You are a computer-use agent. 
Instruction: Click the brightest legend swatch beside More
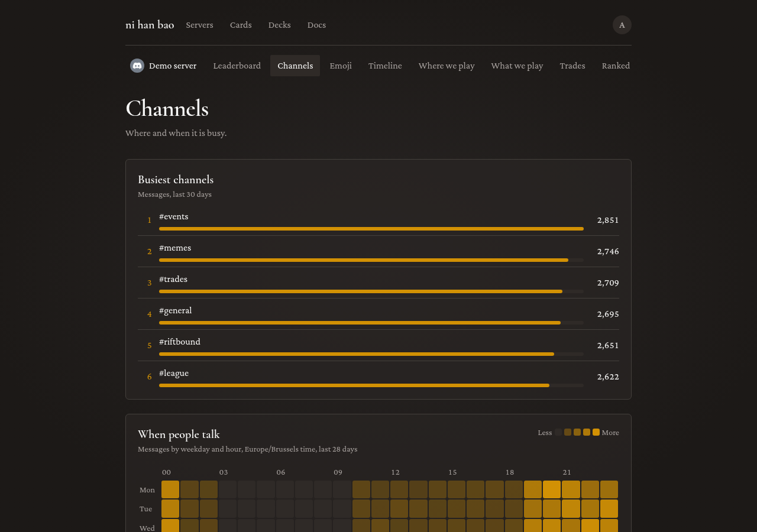[x=596, y=432]
